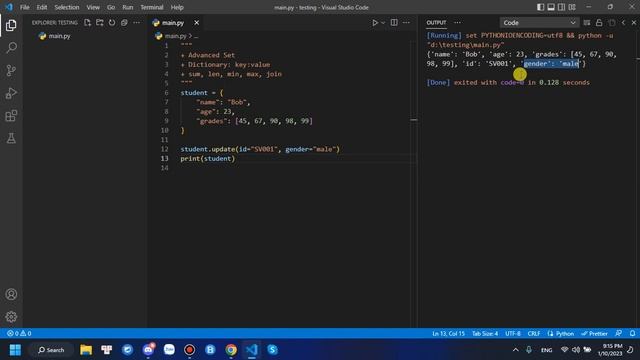The width and height of the screenshot is (640, 360).
Task: Click main.py in the breadcrumb
Action: [176, 36]
